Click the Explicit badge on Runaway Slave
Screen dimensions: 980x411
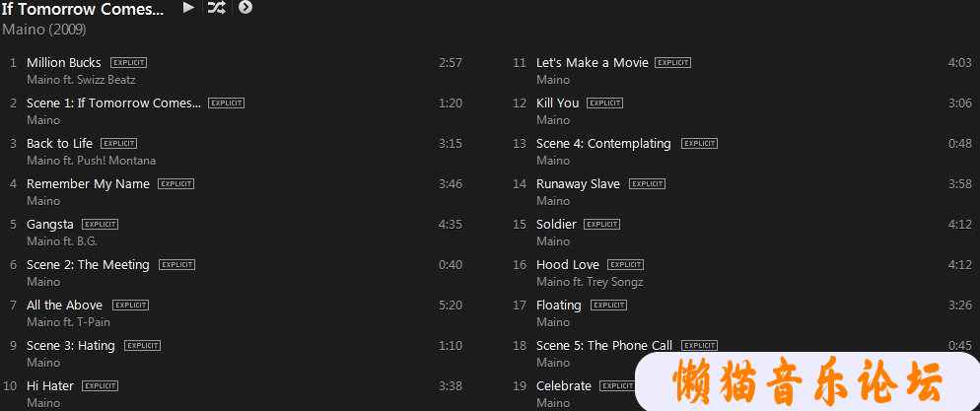tap(648, 184)
